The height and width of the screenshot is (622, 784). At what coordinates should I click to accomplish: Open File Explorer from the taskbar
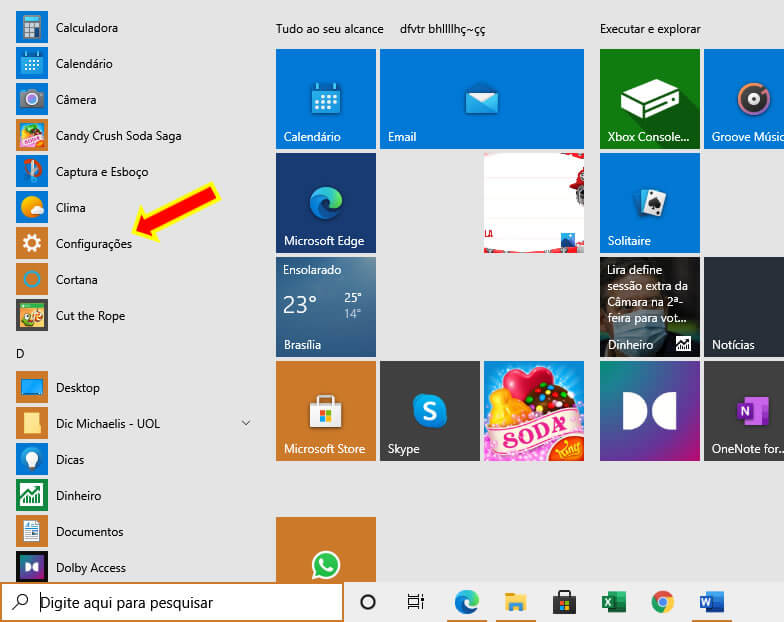tap(516, 602)
